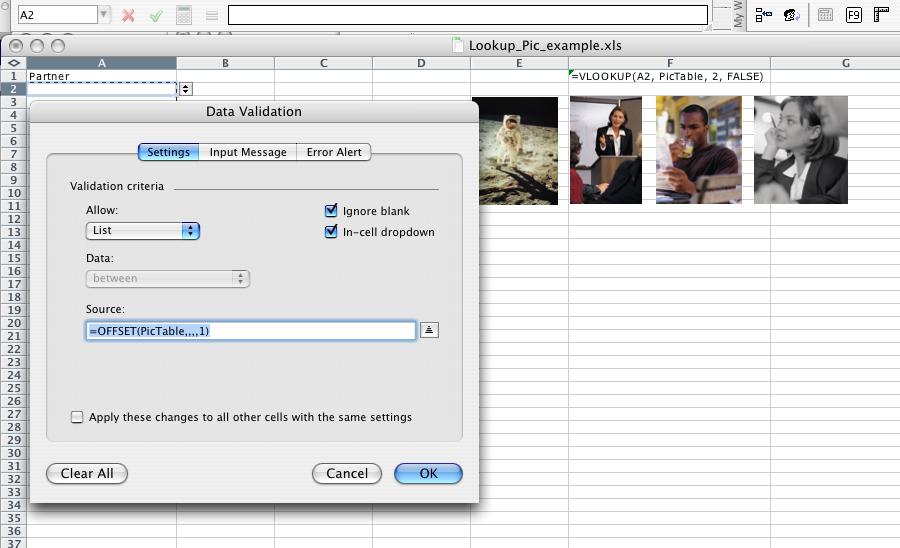The image size is (900, 548).
Task: Open the in-cell dropdown arrow next to A2
Action: pyautogui.click(x=185, y=89)
